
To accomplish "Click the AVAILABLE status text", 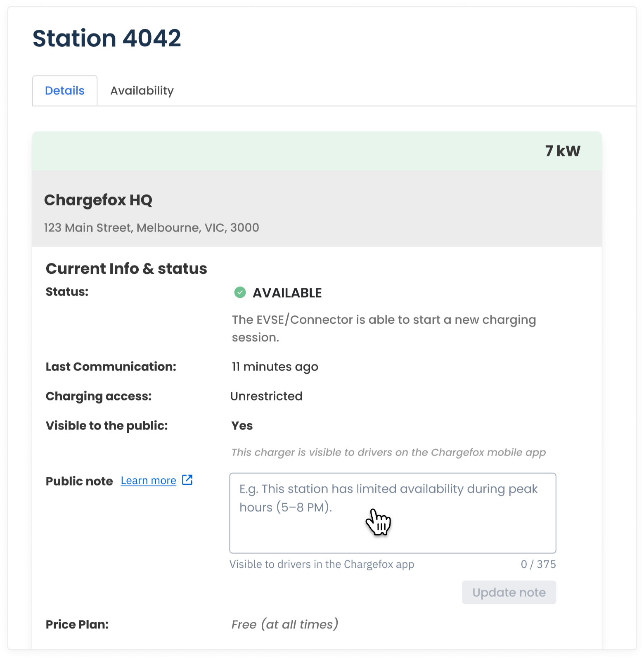I will [x=287, y=293].
